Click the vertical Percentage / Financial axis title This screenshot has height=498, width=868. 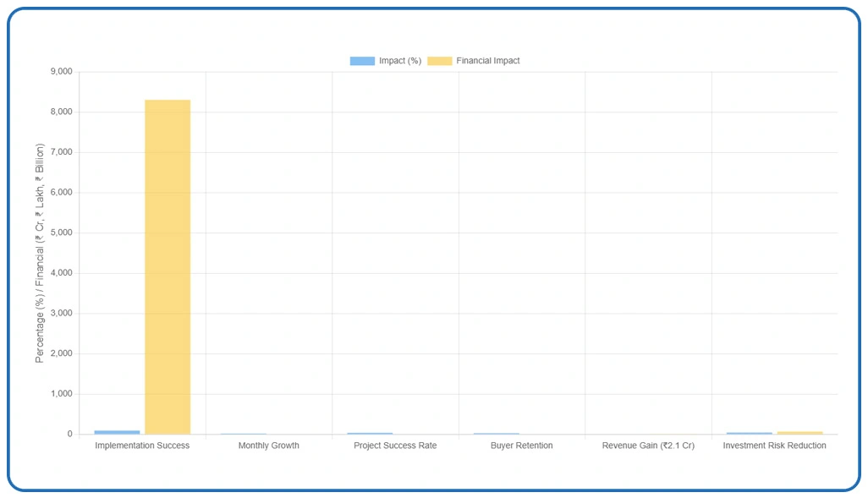40,252
